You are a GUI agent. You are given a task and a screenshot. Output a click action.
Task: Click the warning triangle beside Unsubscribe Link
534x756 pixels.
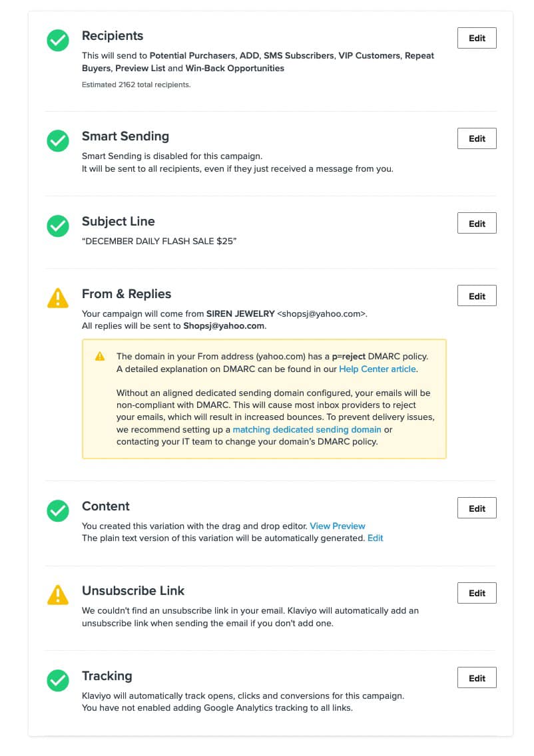(58, 595)
